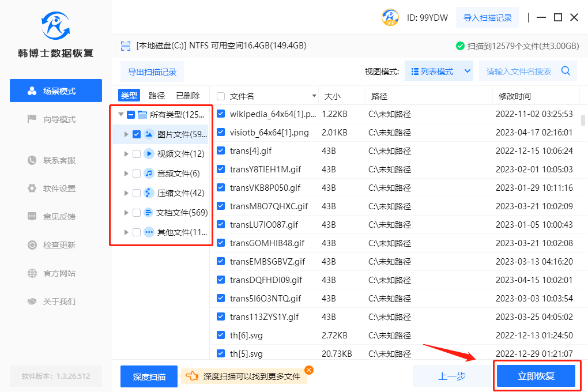This screenshot has height=392, width=588.
Task: Click the 文档文件 document icon
Action: (x=149, y=213)
